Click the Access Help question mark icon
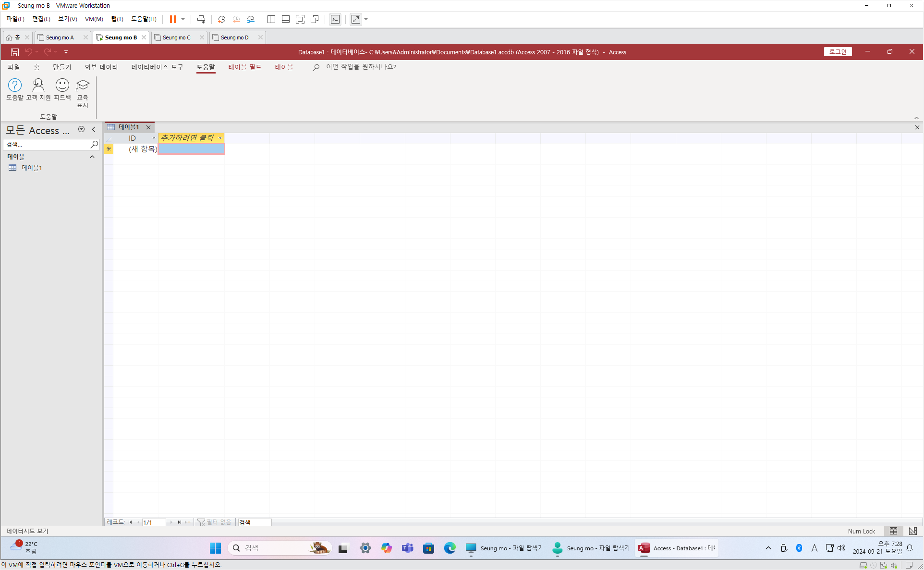 pyautogui.click(x=15, y=86)
